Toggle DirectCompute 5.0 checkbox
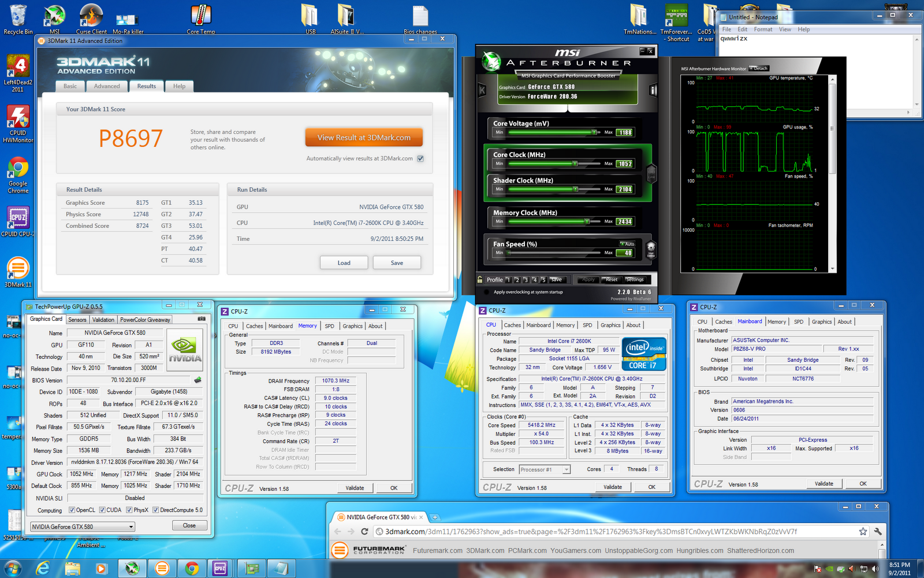 coord(155,510)
